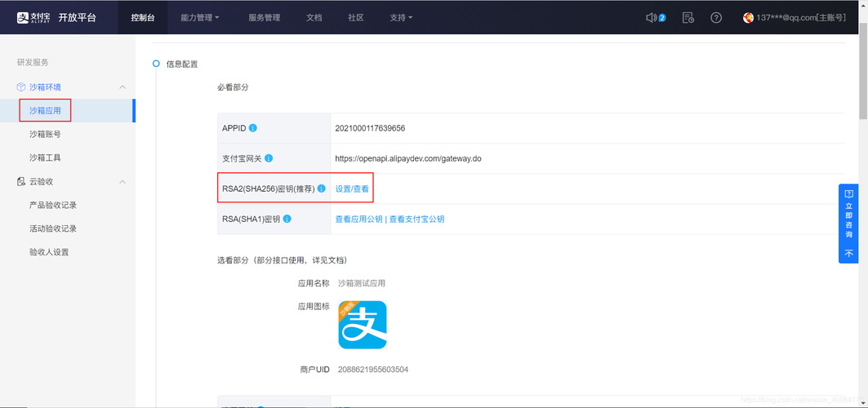Click the 商户UID value 2088621955603504
Image resolution: width=868 pixels, height=408 pixels.
click(x=373, y=370)
